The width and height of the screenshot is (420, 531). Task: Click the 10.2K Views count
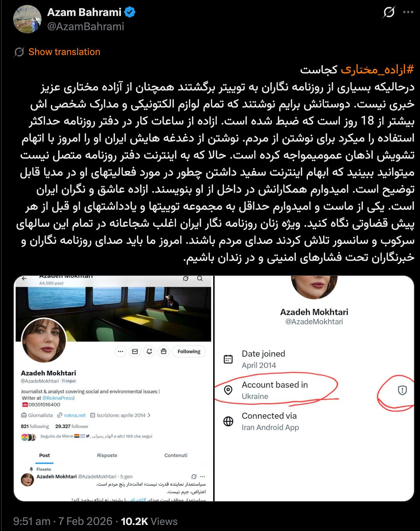[149, 521]
